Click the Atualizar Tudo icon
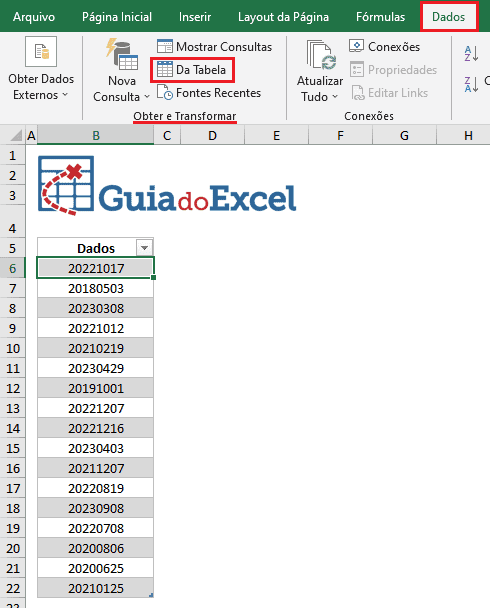Viewport: 490px width, 608px height. [321, 55]
